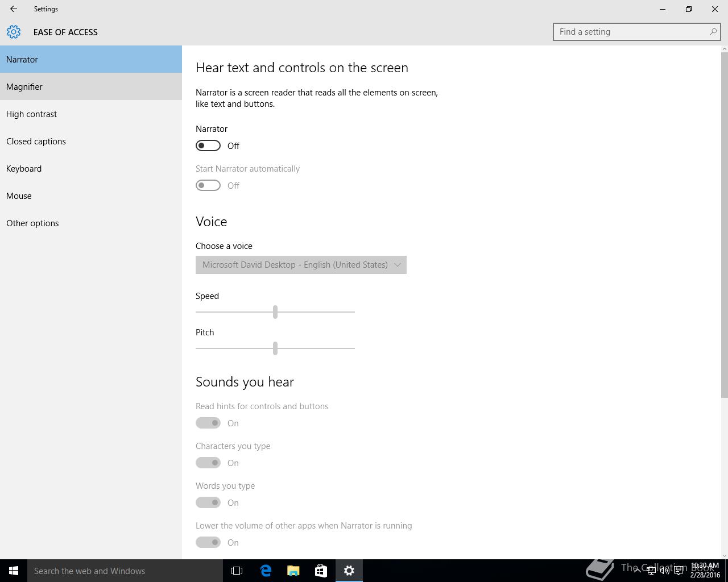Minimize the Settings window
The image size is (728, 582).
click(663, 9)
